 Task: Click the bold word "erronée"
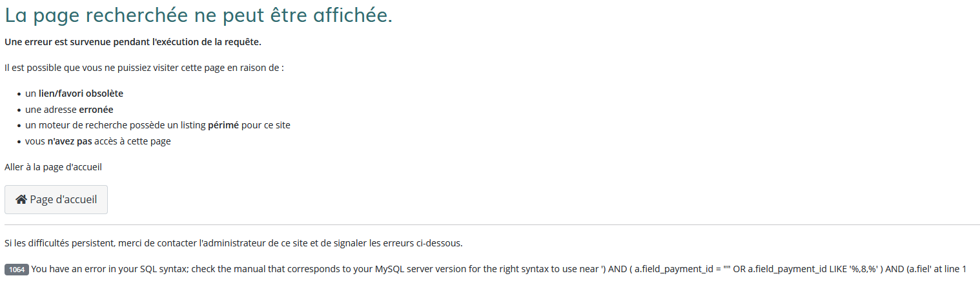click(x=96, y=110)
